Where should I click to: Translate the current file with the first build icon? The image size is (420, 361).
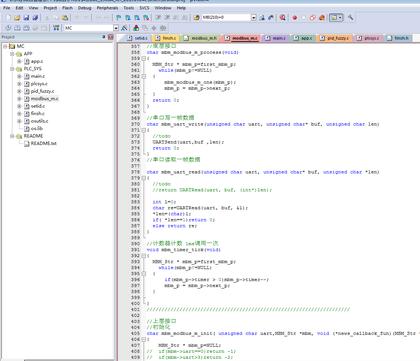[x=8, y=28]
